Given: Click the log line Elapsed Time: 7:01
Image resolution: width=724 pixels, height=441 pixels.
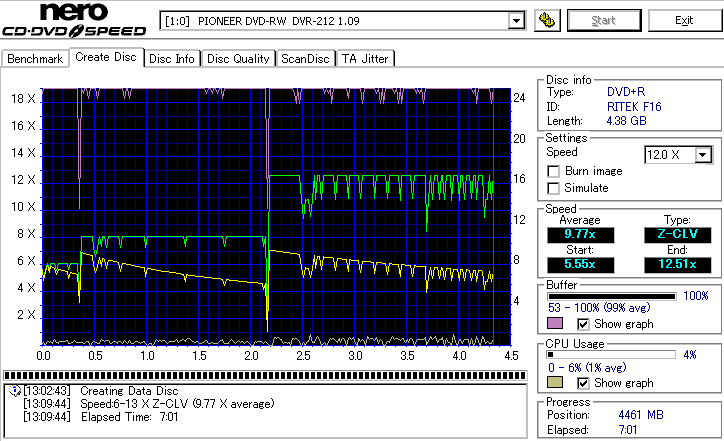Looking at the screenshot, I should click(x=129, y=417).
